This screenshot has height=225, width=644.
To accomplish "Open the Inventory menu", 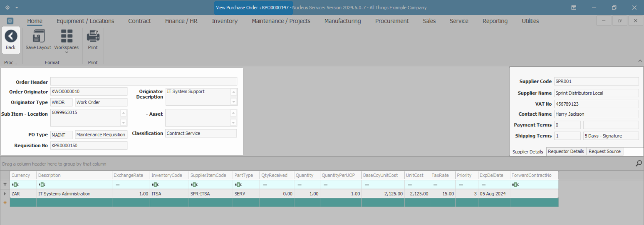I will 225,21.
